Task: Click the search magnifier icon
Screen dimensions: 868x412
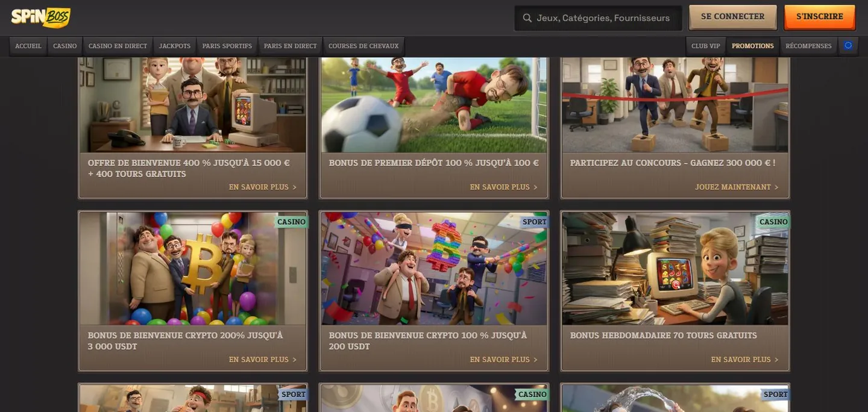Action: click(527, 18)
